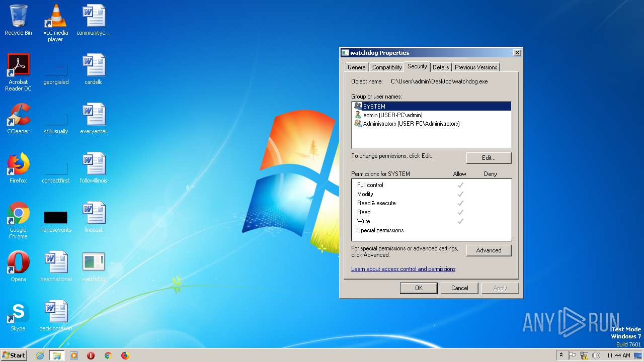Image resolution: width=644 pixels, height=362 pixels.
Task: Select the contactfirst desktop file
Action: pyautogui.click(x=56, y=171)
